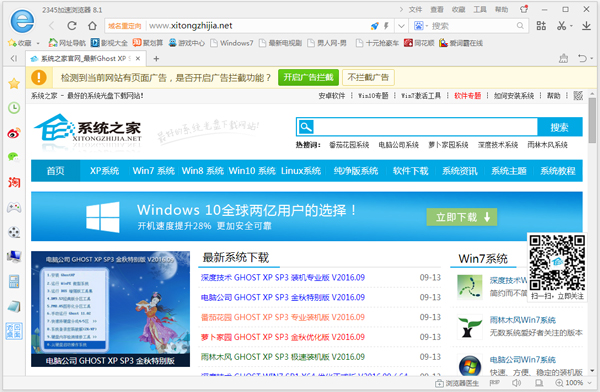Open the apps grid icon in toolbar
This screenshot has height=392, width=600.
pos(541,26)
